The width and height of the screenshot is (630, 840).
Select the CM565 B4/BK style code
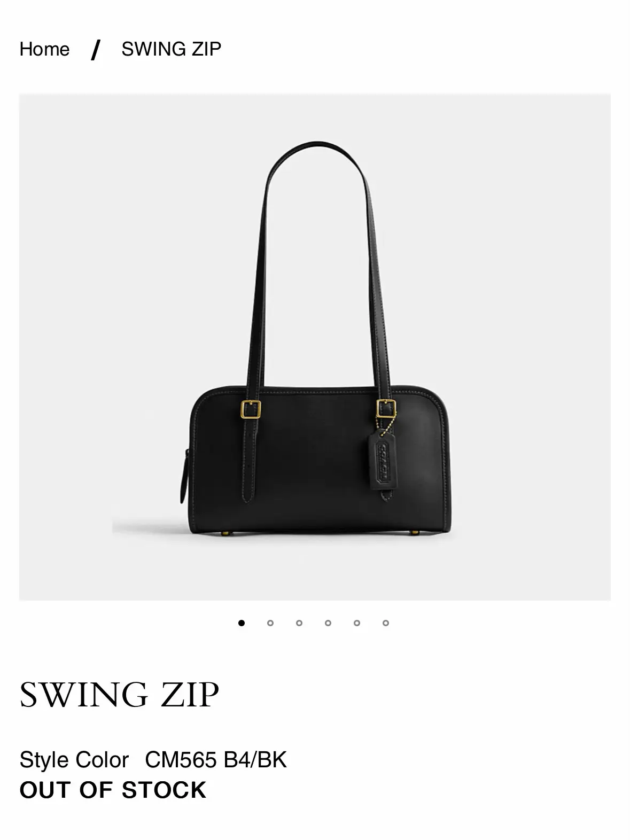pos(216,760)
